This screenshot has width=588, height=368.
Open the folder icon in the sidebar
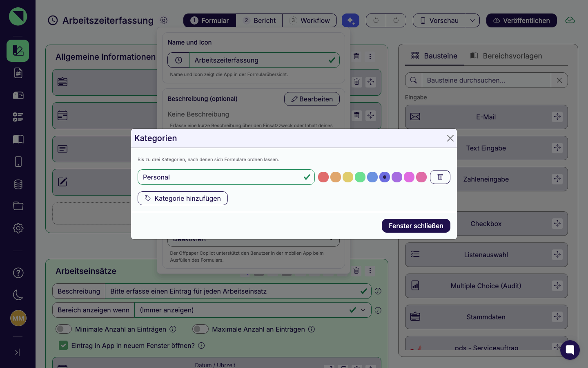pyautogui.click(x=18, y=206)
